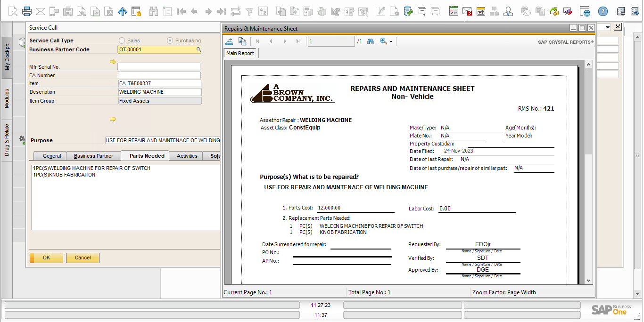The height and width of the screenshot is (322, 644).
Task: Click the presentation chart icon
Action: coord(568,11)
